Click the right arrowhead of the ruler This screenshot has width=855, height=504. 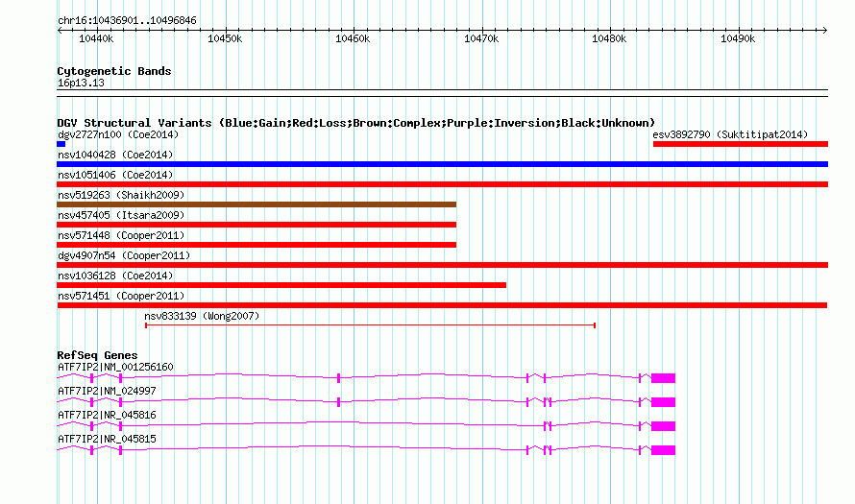click(825, 30)
